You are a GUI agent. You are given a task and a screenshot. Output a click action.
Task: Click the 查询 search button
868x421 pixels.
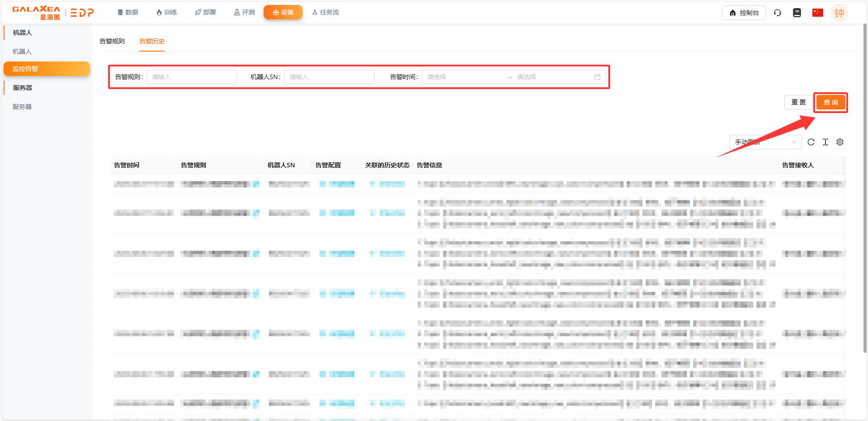click(x=830, y=102)
